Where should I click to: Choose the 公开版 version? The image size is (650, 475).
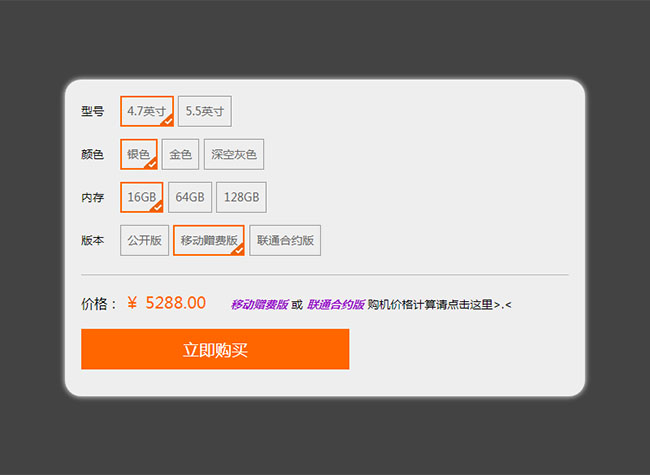[144, 240]
